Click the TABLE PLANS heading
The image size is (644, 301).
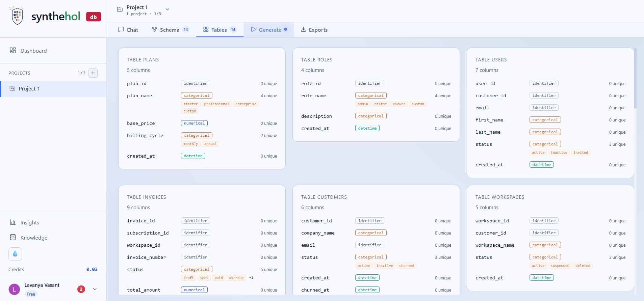click(x=143, y=60)
